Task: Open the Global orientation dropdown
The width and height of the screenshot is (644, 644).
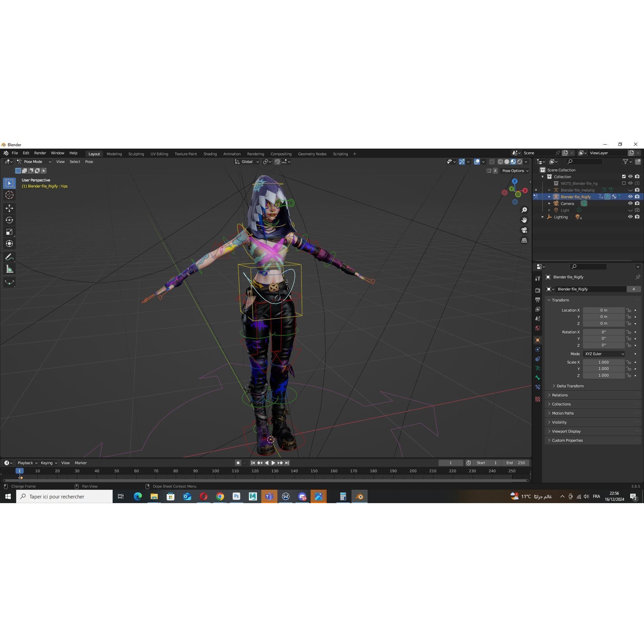Action: tap(247, 162)
